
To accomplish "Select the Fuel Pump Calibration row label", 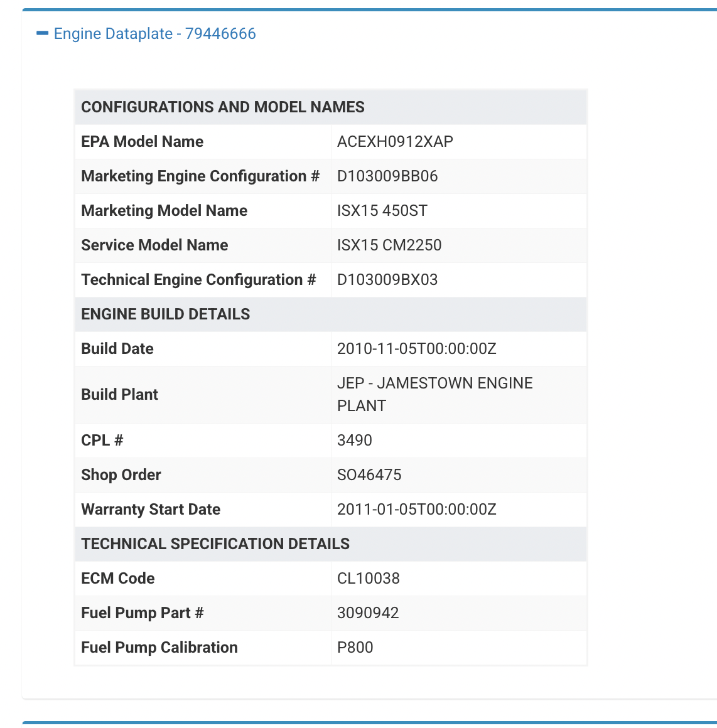I will tap(159, 648).
